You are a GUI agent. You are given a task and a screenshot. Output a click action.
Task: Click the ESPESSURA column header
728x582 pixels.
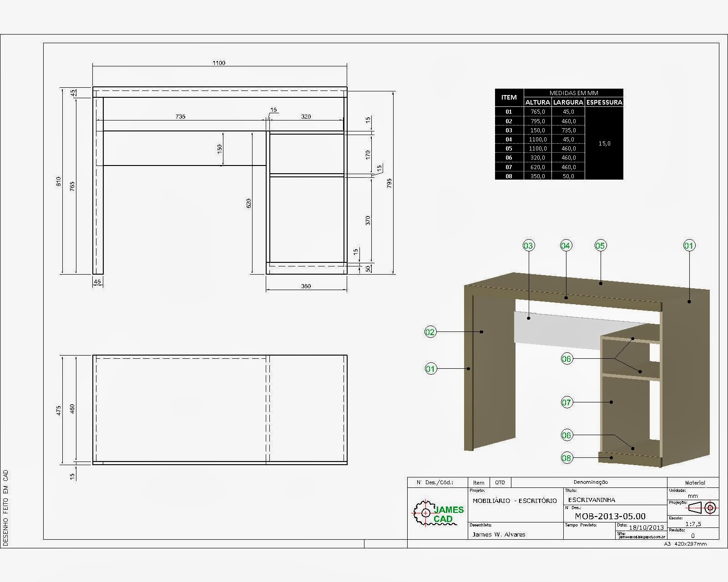tap(604, 102)
